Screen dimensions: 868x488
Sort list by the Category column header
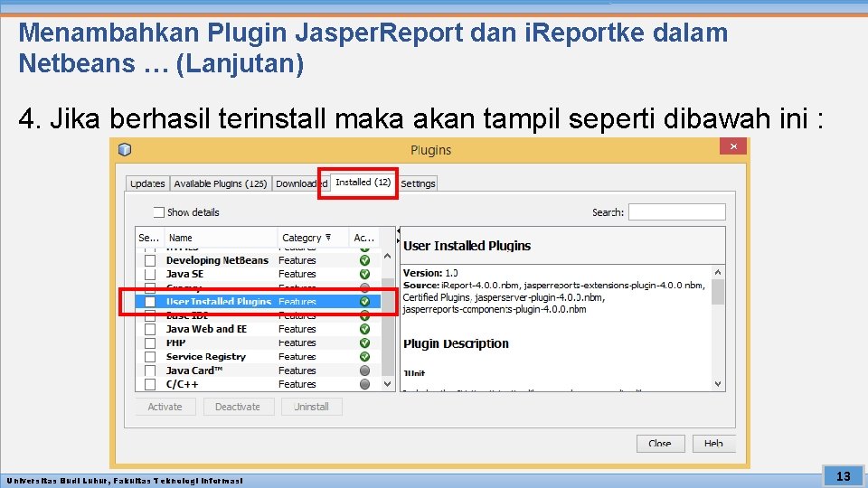tap(313, 238)
